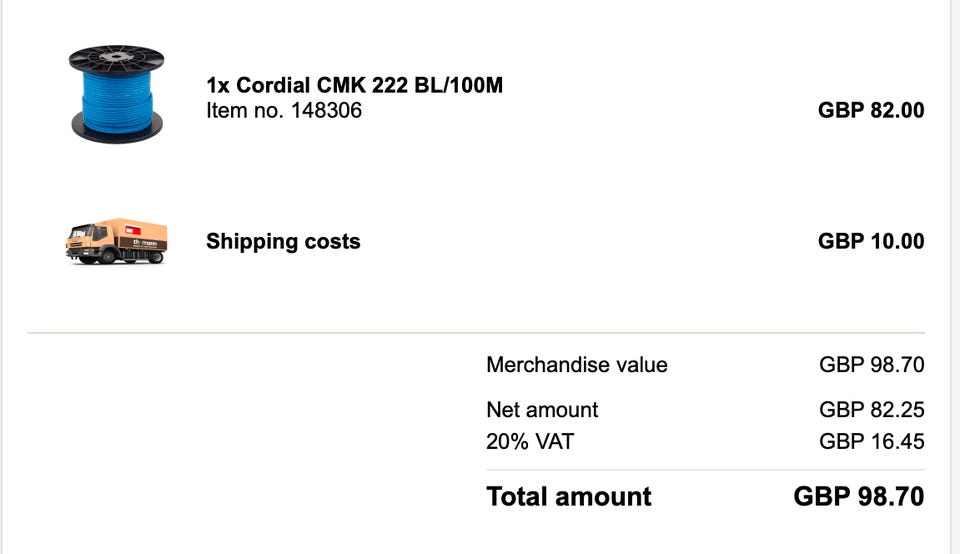Viewport: 960px width, 554px height.
Task: Click the thin line above Total amount
Action: [705, 470]
